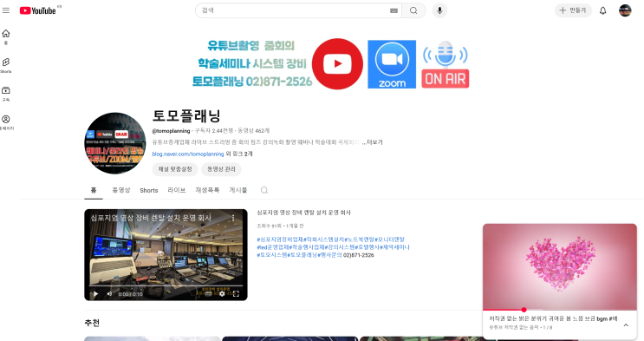Click hashtag #심포지엄장비업체
This screenshot has height=341, width=644.
coord(280,239)
